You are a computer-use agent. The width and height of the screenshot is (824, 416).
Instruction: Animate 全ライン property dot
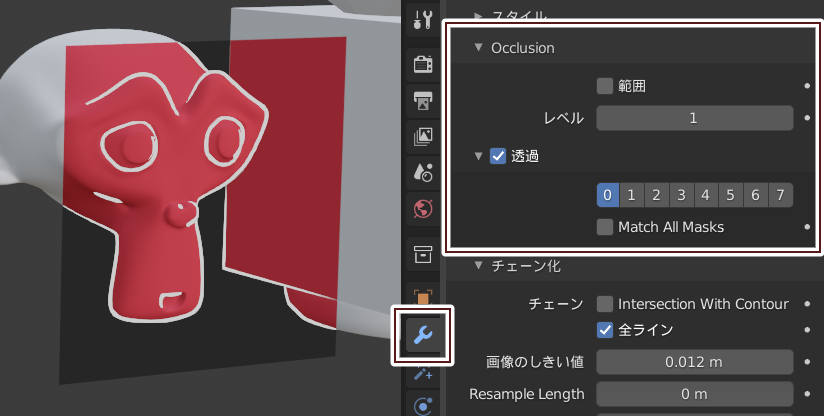point(808,330)
